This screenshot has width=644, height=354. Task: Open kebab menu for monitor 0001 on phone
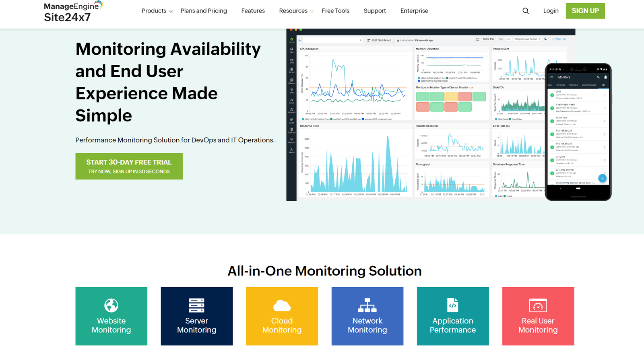click(x=605, y=95)
